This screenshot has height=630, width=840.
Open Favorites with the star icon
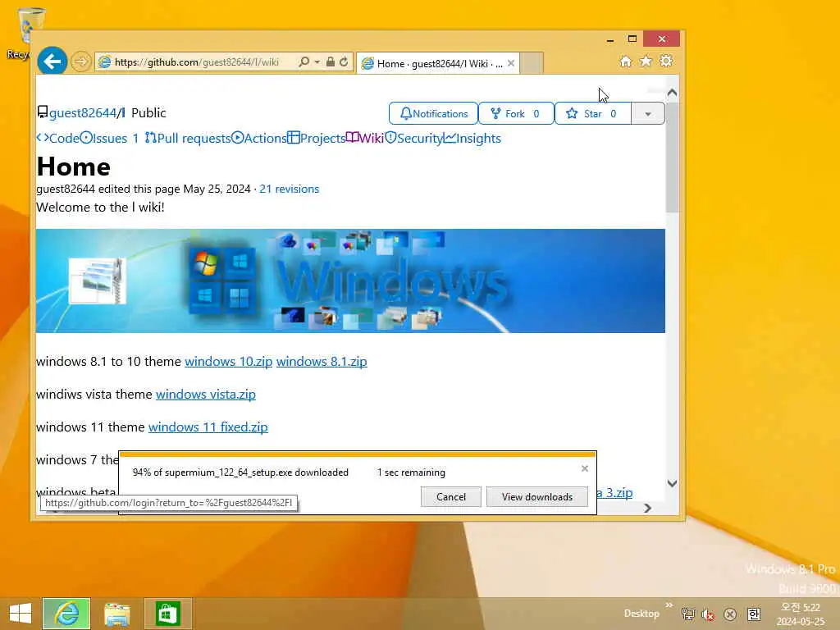coord(646,61)
